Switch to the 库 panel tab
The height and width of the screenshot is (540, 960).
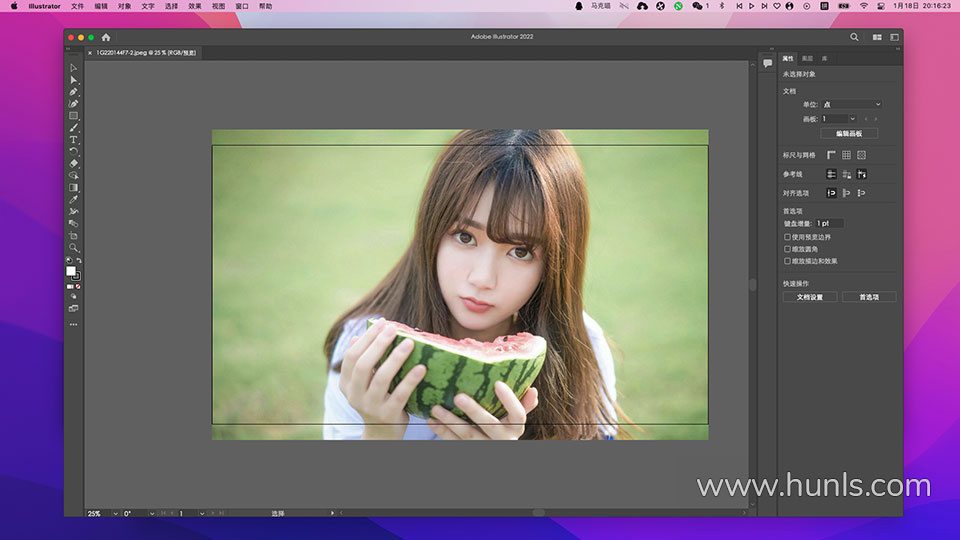(825, 59)
